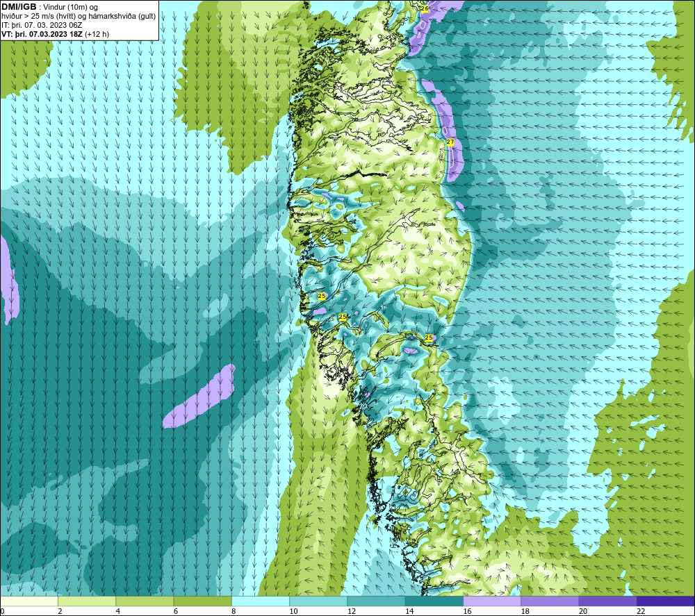Click the legend scale number '16'
The height and width of the screenshot is (616, 695).
[x=467, y=611]
